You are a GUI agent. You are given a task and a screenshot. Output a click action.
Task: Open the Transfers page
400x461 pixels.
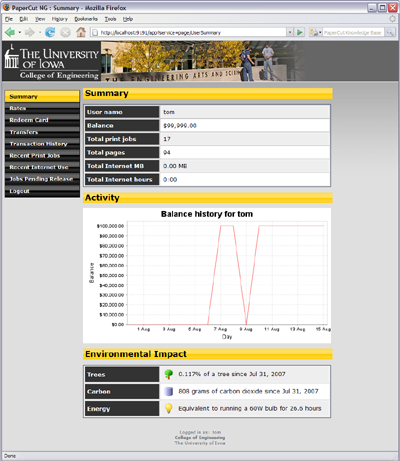pos(42,132)
